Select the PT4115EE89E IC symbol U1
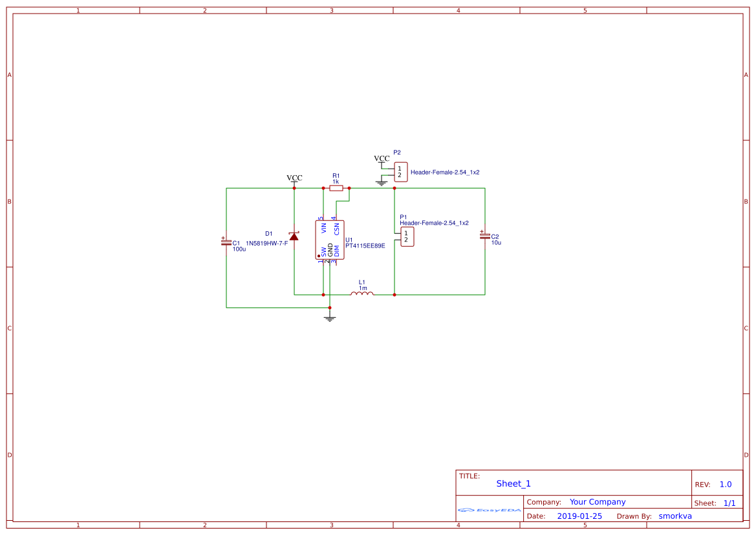The width and height of the screenshot is (756, 535). click(330, 239)
